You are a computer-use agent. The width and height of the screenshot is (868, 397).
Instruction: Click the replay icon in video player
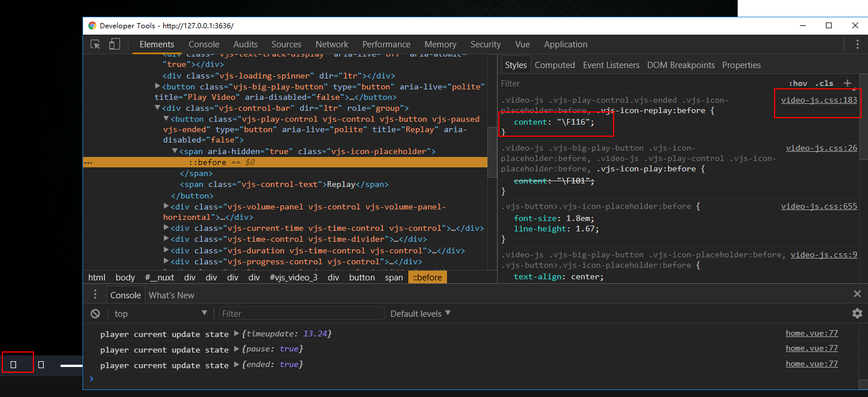click(13, 365)
